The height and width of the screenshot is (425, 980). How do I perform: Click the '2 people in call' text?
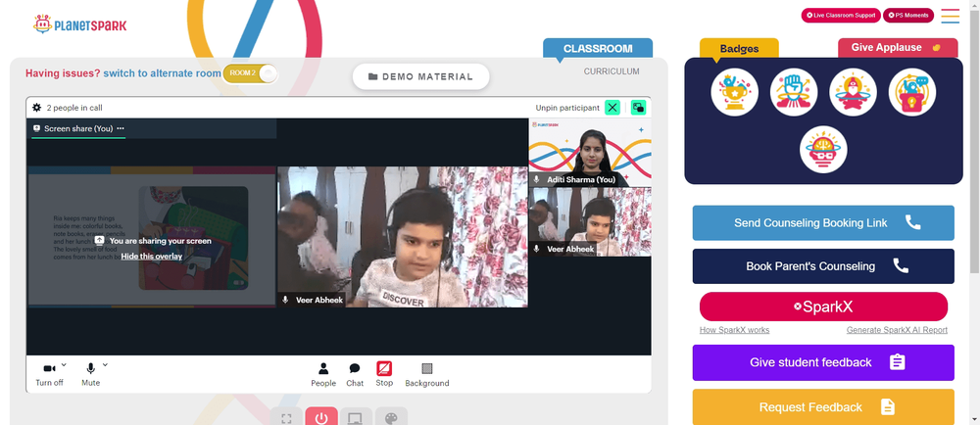click(74, 108)
